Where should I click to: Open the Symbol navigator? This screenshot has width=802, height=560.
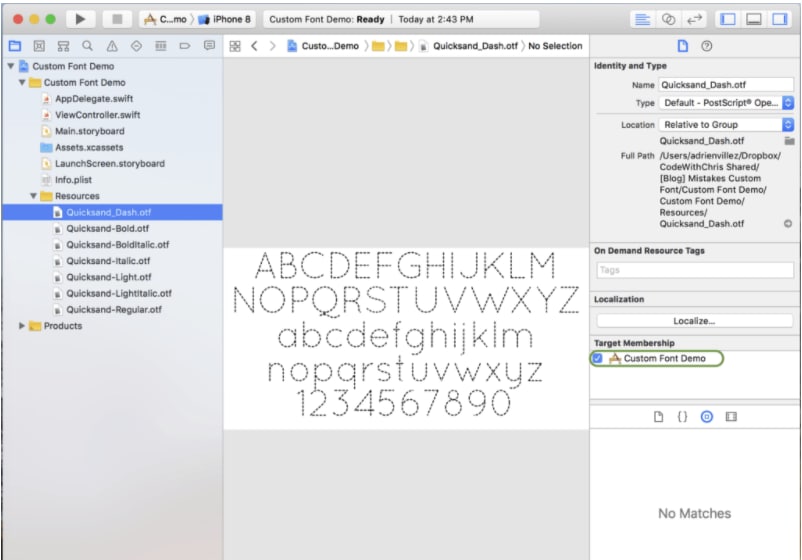(63, 46)
